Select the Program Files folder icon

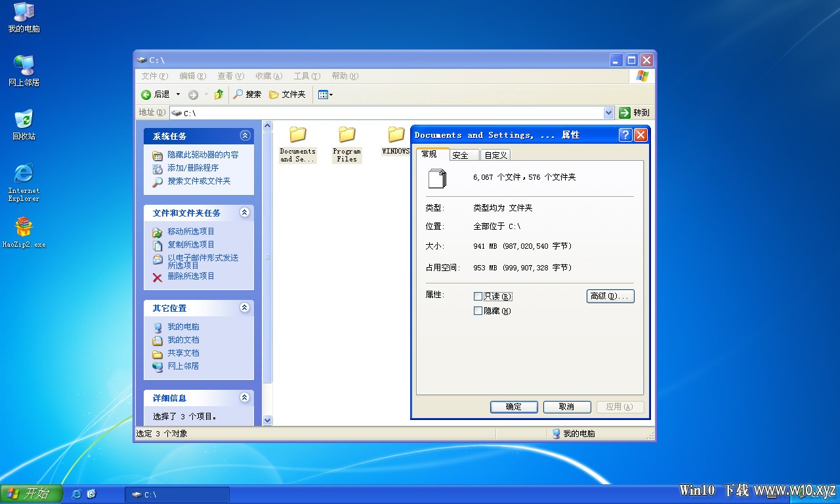point(346,135)
